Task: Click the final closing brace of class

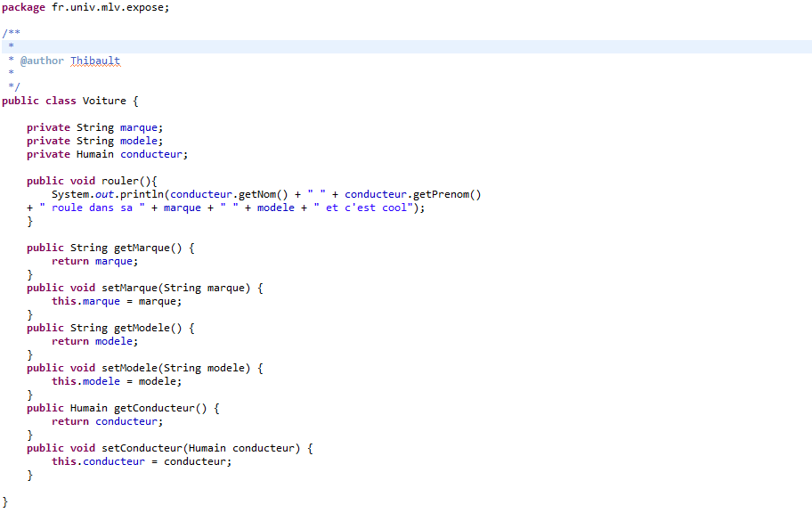Action: [x=5, y=501]
